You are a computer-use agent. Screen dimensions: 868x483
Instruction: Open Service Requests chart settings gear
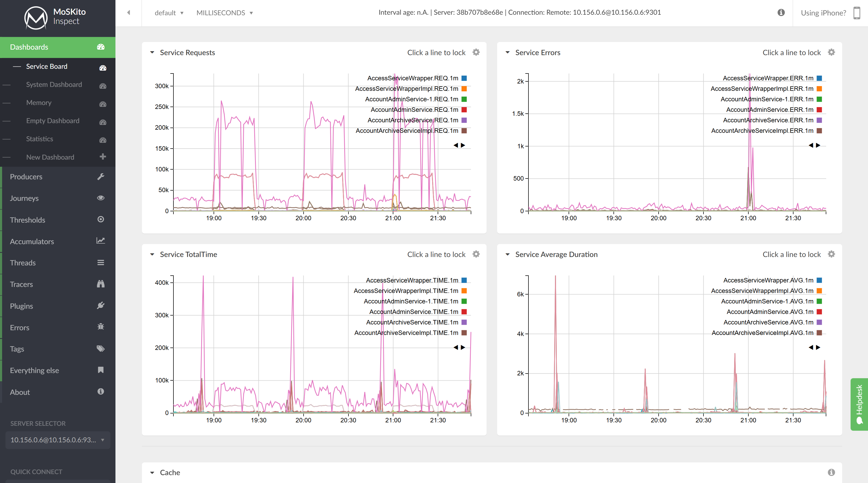tap(476, 52)
